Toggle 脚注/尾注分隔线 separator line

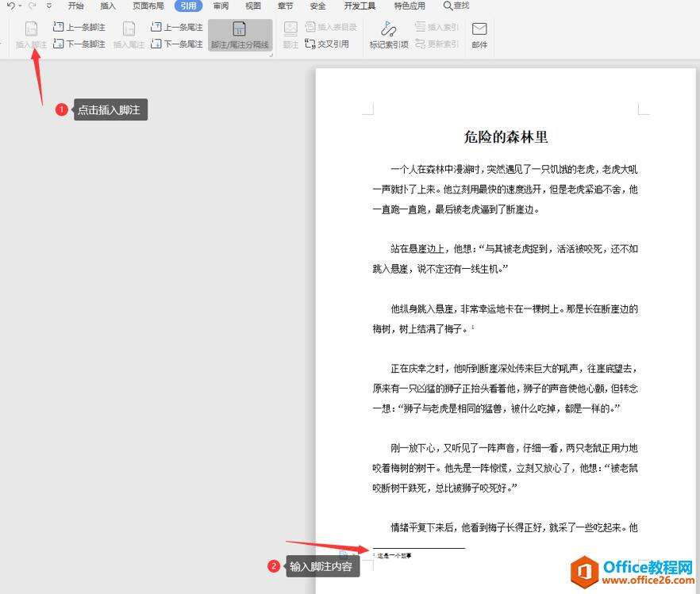pyautogui.click(x=240, y=35)
